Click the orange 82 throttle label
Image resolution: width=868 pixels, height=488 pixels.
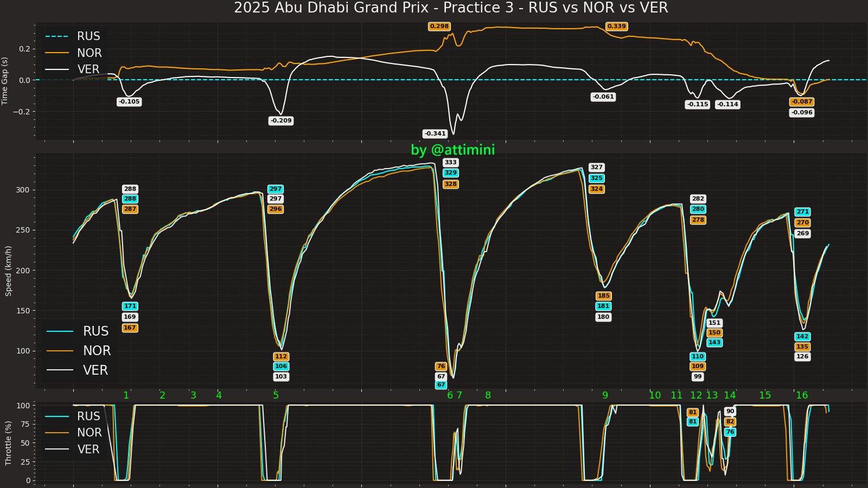(x=730, y=422)
